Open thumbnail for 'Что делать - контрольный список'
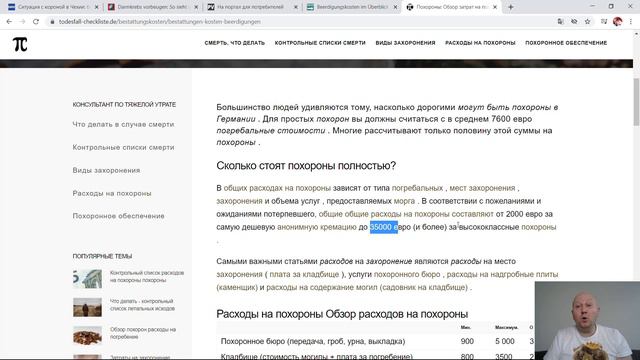The height and width of the screenshot is (360, 640). click(x=87, y=307)
